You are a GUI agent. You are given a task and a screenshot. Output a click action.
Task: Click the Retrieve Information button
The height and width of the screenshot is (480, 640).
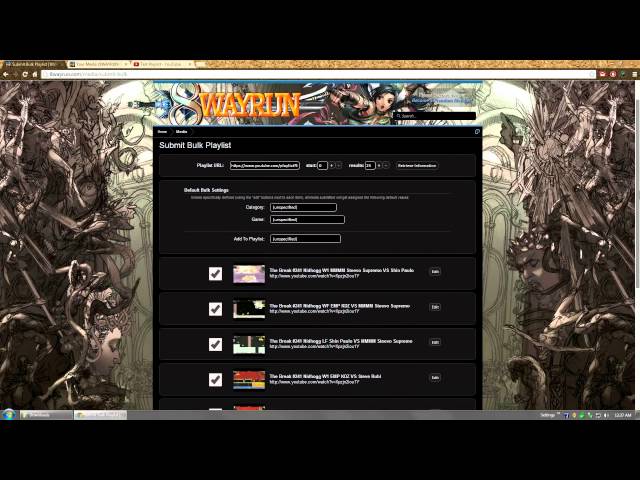click(417, 166)
